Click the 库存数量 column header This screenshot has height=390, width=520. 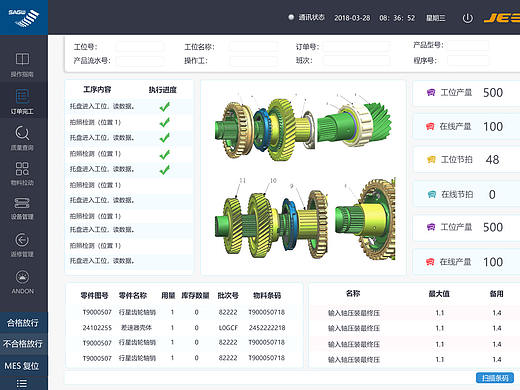[195, 295]
